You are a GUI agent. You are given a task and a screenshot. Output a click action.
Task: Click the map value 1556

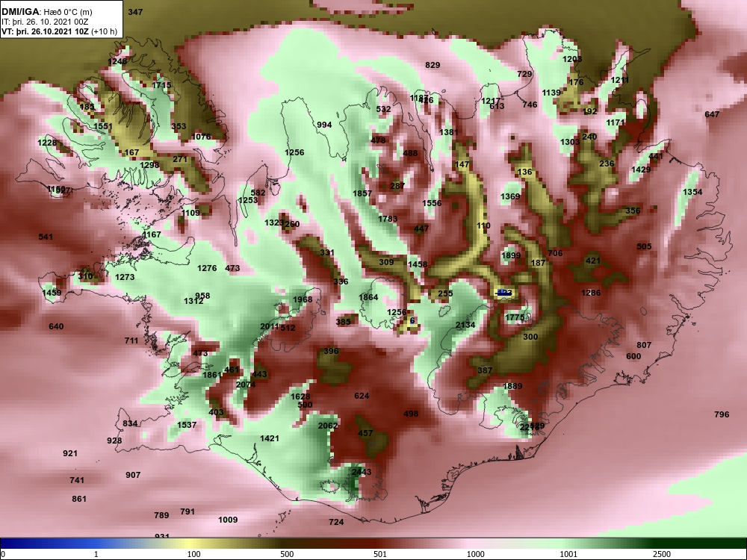(432, 203)
